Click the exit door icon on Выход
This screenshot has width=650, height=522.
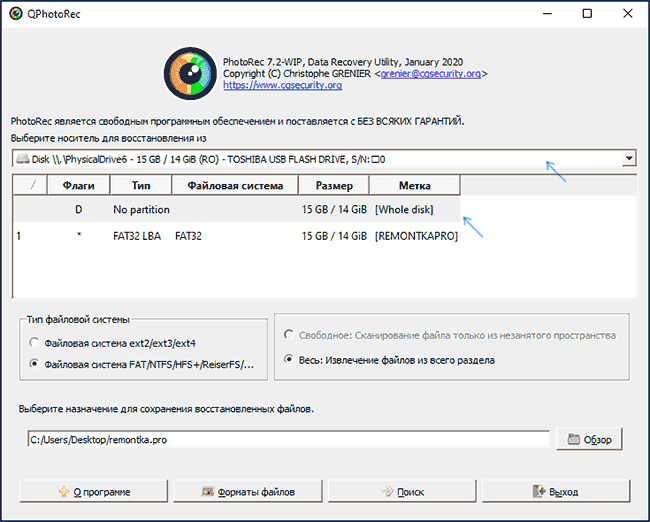(538, 492)
